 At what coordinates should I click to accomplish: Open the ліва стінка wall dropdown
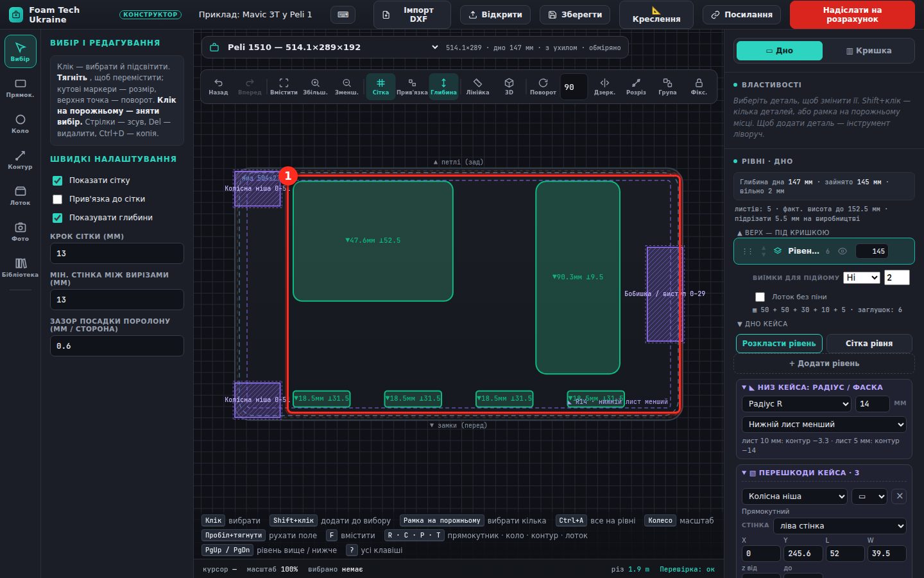tap(840, 526)
